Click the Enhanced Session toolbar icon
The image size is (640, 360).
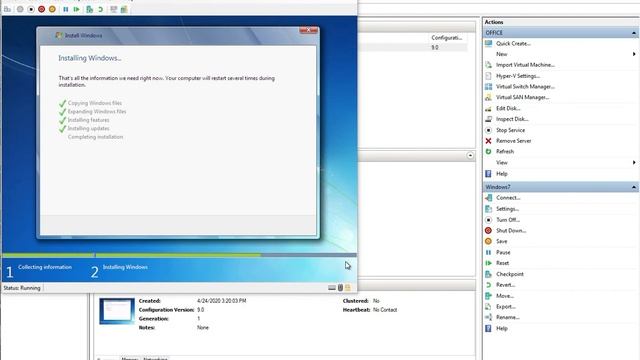tap(113, 9)
